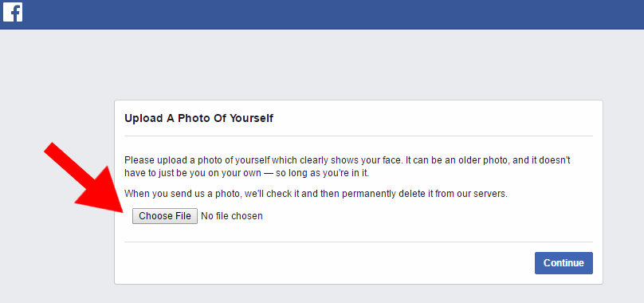The width and height of the screenshot is (644, 303).
Task: Click the text "have to just be you on your own"
Action: (193, 173)
